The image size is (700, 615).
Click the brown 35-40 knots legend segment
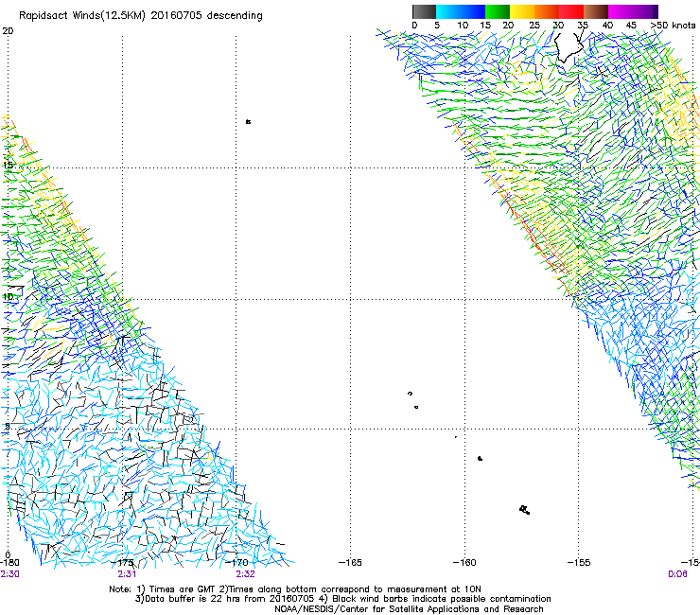[x=596, y=11]
